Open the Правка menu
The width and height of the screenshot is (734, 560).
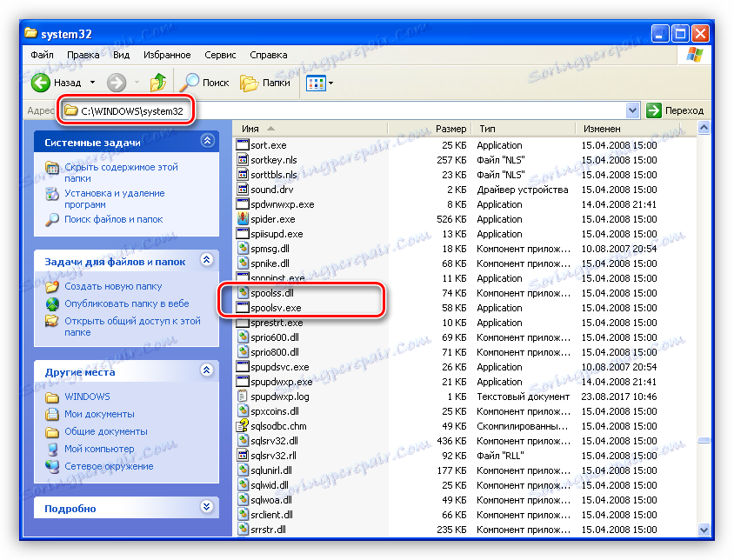(x=83, y=55)
